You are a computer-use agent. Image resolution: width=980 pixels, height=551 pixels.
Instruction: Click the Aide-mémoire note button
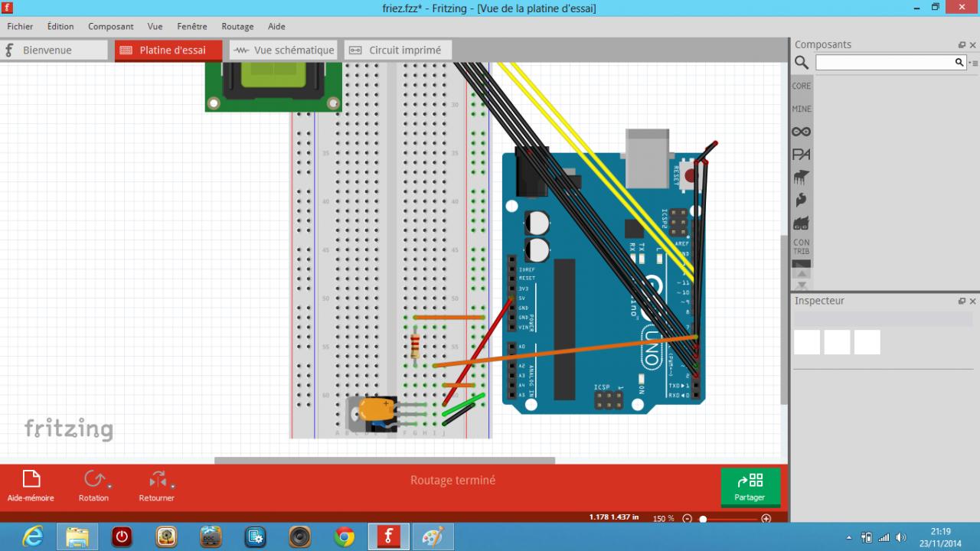click(x=31, y=486)
